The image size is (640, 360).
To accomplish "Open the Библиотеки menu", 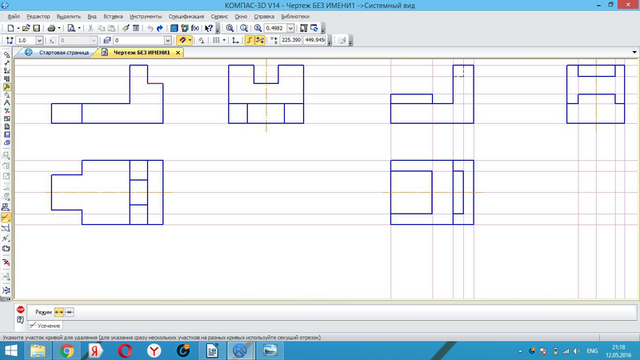I will click(295, 17).
